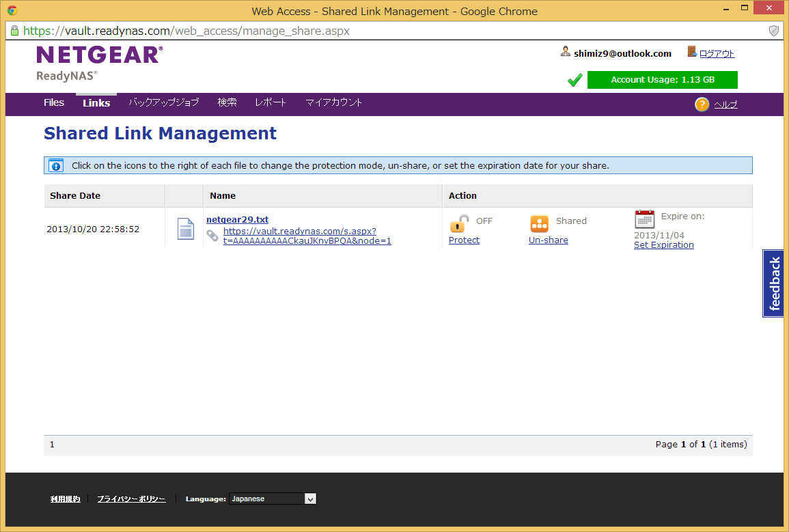Screen dimensions: 789x532
Task: Click the netgear29.txt document file icon
Action: point(185,229)
